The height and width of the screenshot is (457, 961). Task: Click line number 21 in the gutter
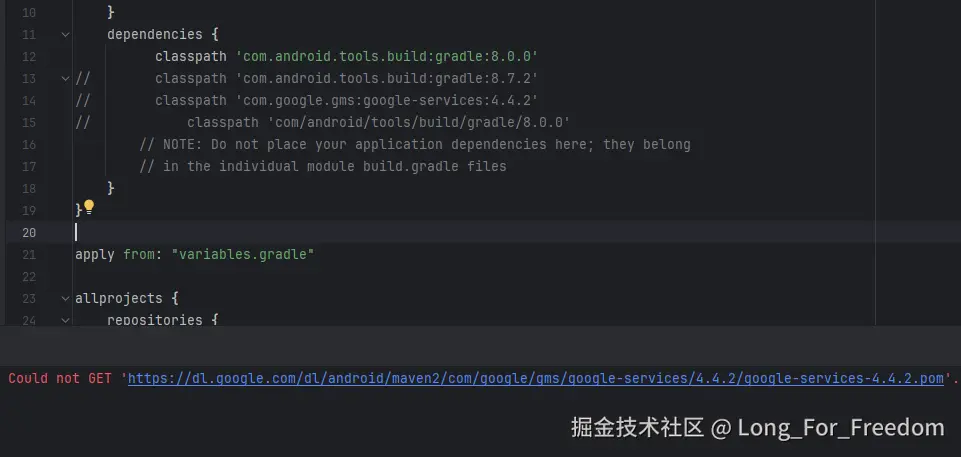[29, 255]
